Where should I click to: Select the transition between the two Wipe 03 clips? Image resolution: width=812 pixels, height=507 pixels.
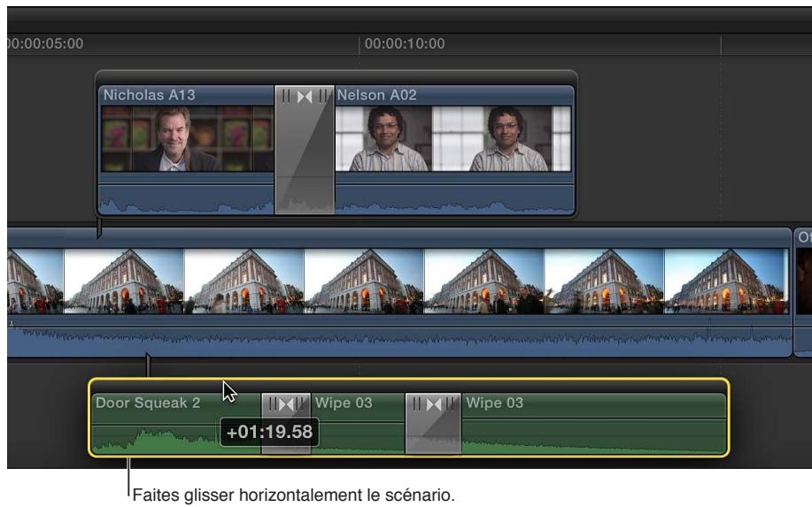[x=433, y=424]
